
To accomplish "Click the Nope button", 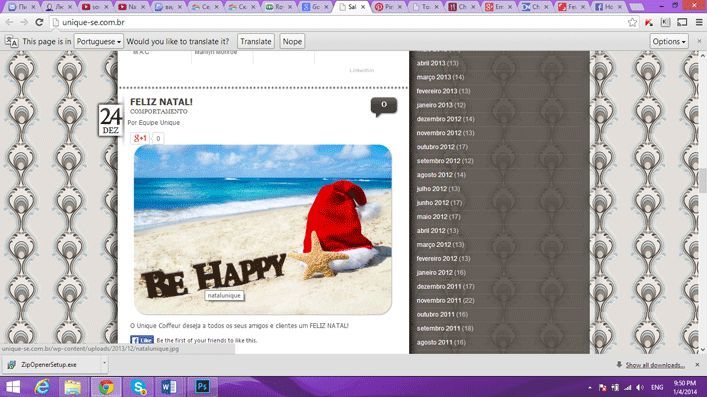I will pos(292,42).
